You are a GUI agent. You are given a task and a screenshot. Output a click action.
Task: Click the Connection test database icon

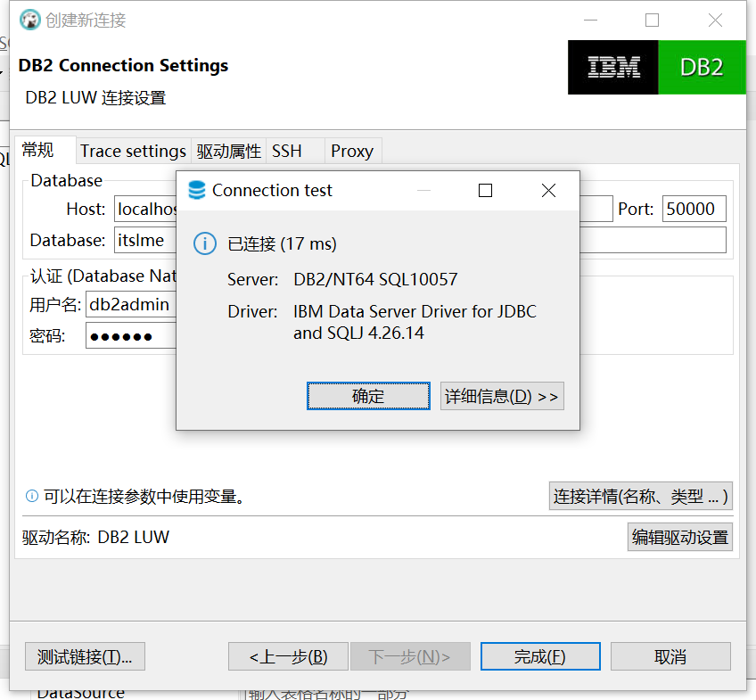tap(197, 191)
